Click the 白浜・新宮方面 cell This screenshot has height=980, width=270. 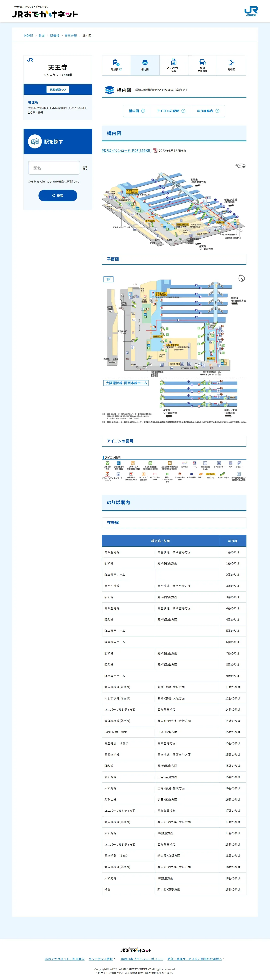coord(187,732)
